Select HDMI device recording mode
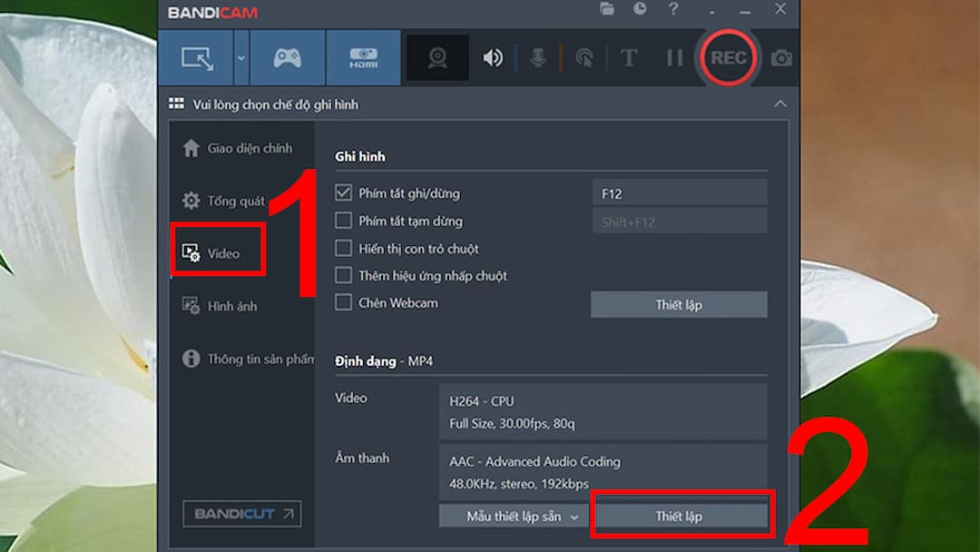Screen dimensions: 980x552 pyautogui.click(x=363, y=58)
